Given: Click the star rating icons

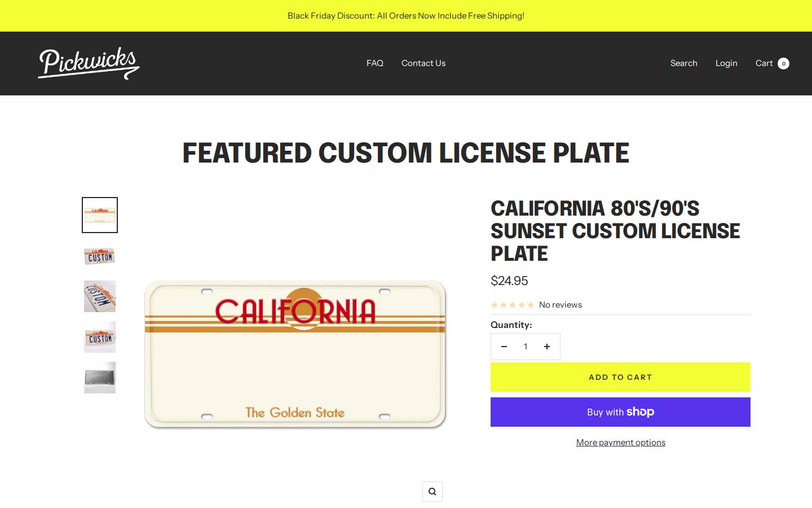Looking at the screenshot, I should tap(513, 305).
